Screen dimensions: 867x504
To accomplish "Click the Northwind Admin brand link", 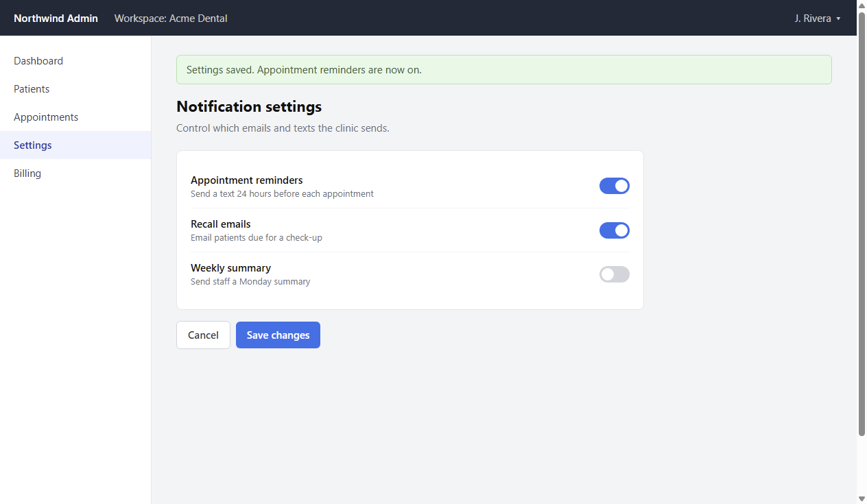I will (56, 19).
